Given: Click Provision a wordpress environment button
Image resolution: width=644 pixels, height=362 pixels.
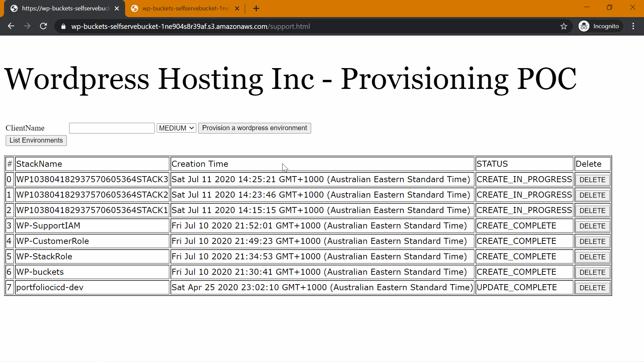Looking at the screenshot, I should 254,128.
